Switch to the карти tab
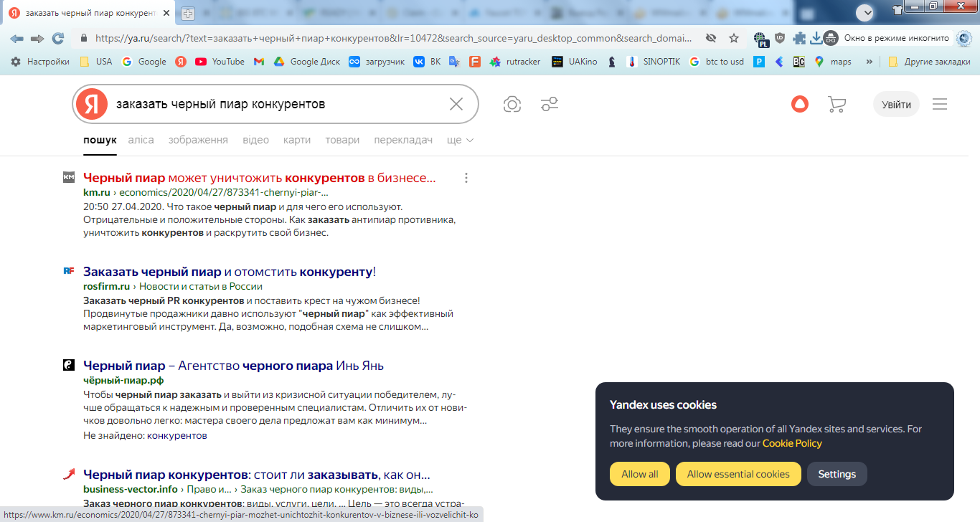 pyautogui.click(x=297, y=141)
